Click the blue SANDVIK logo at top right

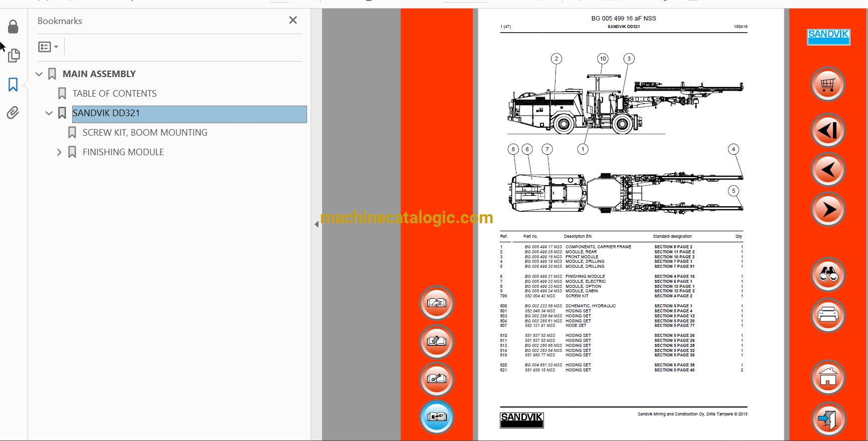click(x=828, y=37)
